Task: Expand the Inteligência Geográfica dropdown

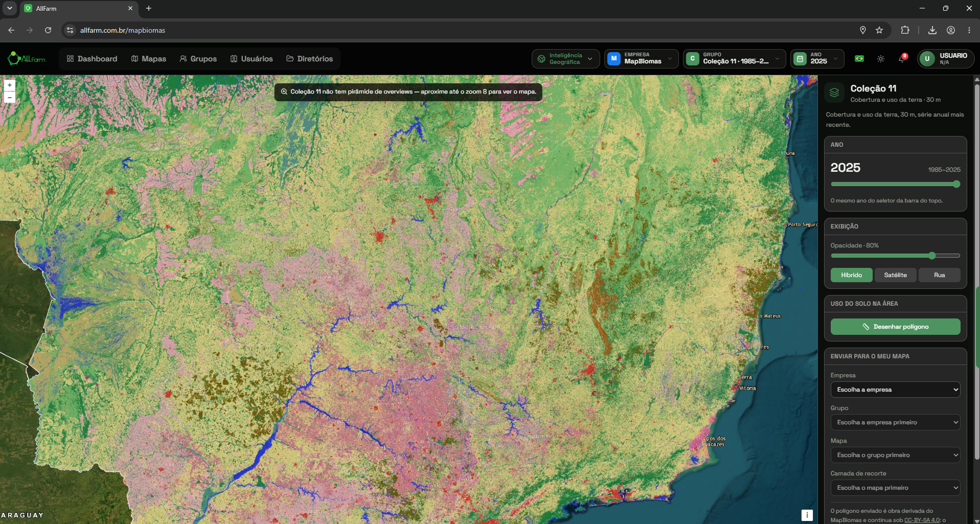Action: pyautogui.click(x=565, y=59)
